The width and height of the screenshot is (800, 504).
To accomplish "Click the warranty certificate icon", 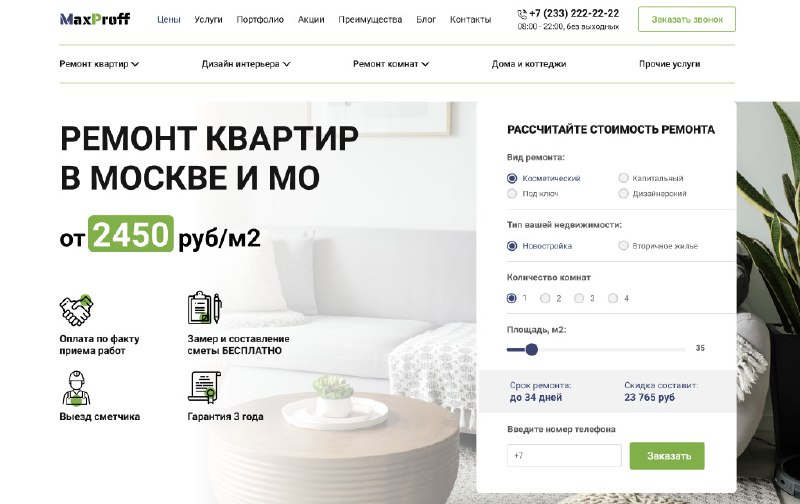I will 204,387.
